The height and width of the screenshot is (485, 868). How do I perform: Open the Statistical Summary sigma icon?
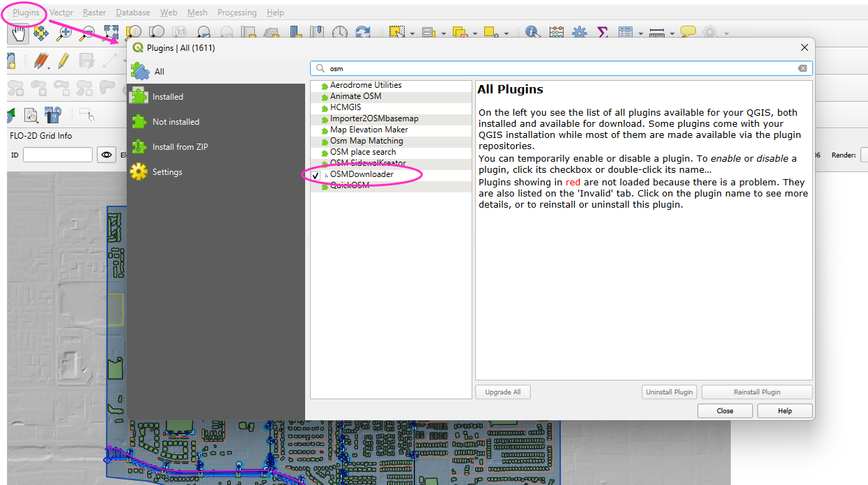[x=603, y=33]
